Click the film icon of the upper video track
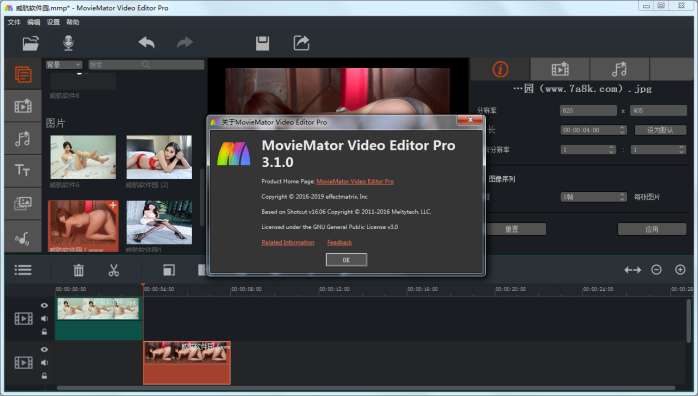The width and height of the screenshot is (698, 396). [24, 319]
